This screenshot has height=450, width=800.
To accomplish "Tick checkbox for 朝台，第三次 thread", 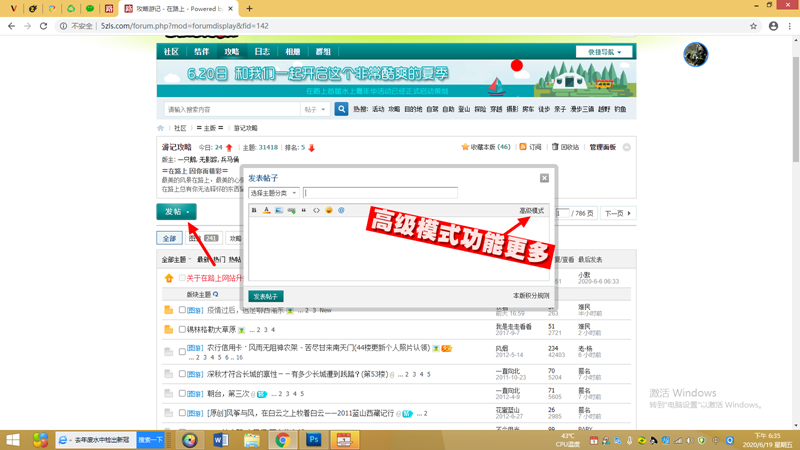I will pyautogui.click(x=182, y=393).
